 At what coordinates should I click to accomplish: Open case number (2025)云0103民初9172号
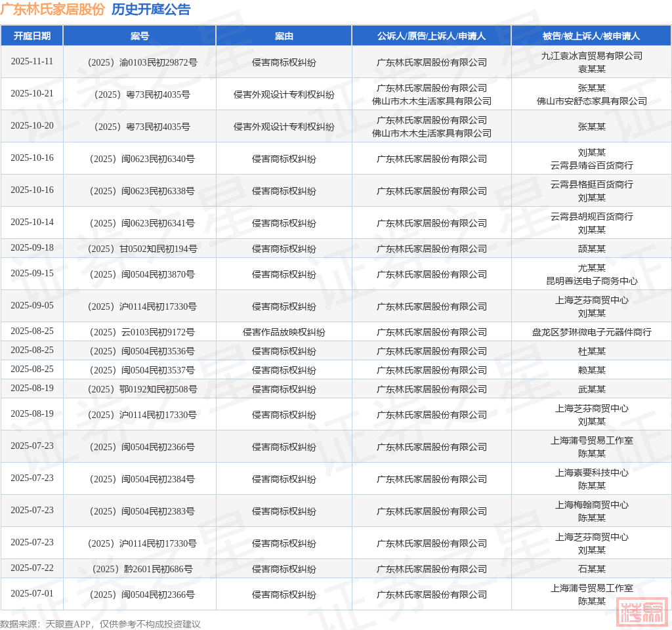coord(140,332)
